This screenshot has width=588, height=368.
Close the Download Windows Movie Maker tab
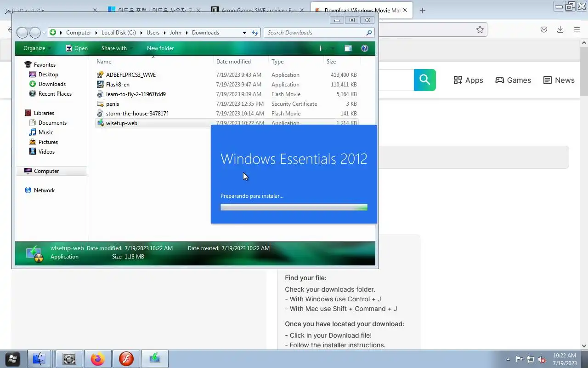pos(405,10)
